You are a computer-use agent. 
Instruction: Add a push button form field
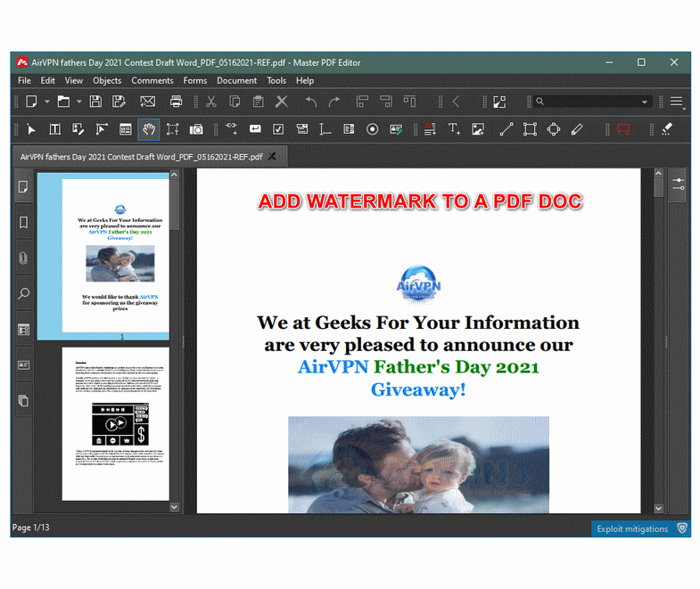(x=255, y=129)
